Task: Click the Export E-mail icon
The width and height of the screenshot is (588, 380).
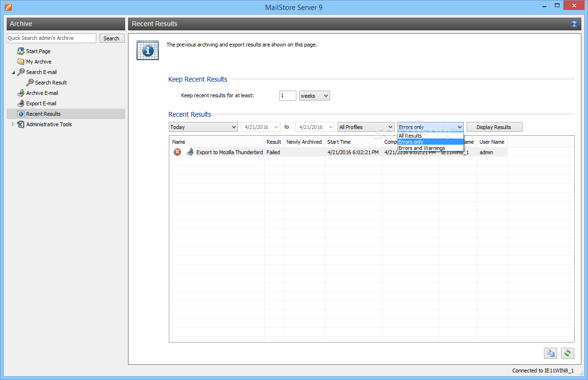Action: click(21, 103)
